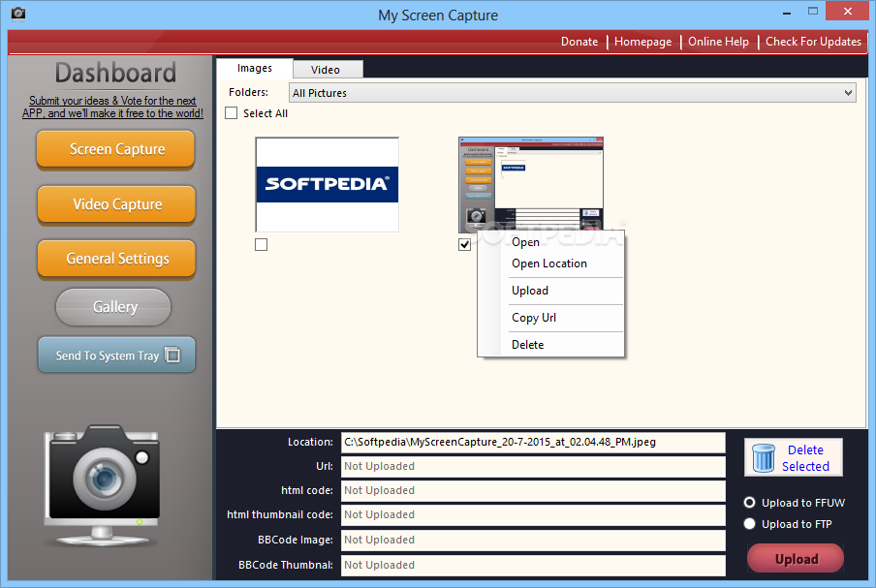Uncheck the box under the screenshot thumbnail
This screenshot has height=588, width=876.
click(464, 244)
